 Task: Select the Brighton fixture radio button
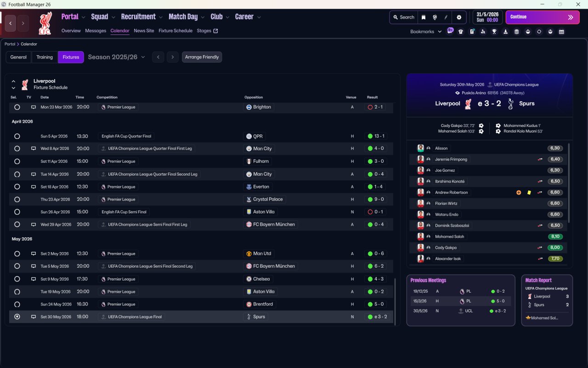pos(17,107)
